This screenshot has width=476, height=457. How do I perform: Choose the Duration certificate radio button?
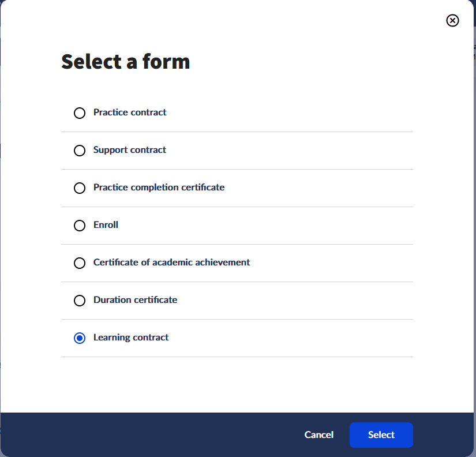tap(80, 301)
